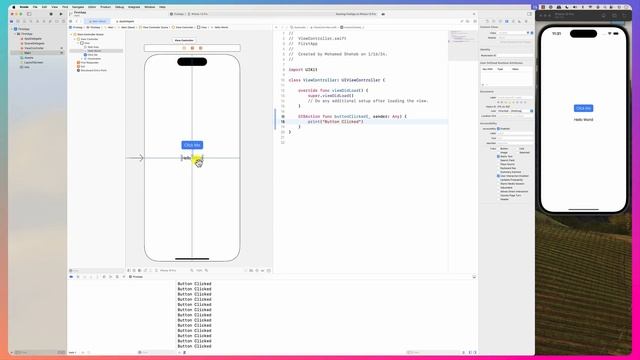This screenshot has width=640, height=360.
Task: Click the Simulator screenshot icon
Action: (614, 15)
